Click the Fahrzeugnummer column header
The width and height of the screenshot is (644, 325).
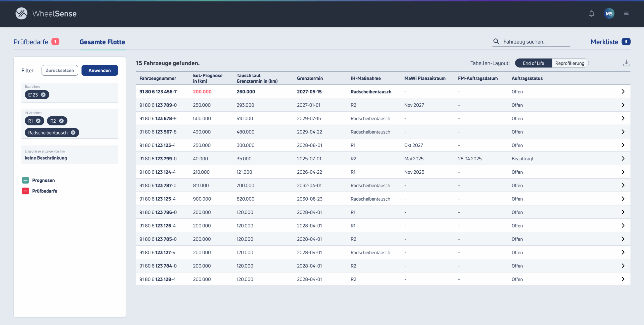[158, 78]
